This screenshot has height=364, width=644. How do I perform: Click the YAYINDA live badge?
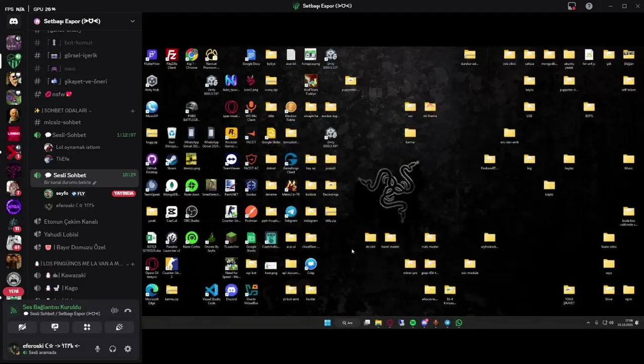124,194
